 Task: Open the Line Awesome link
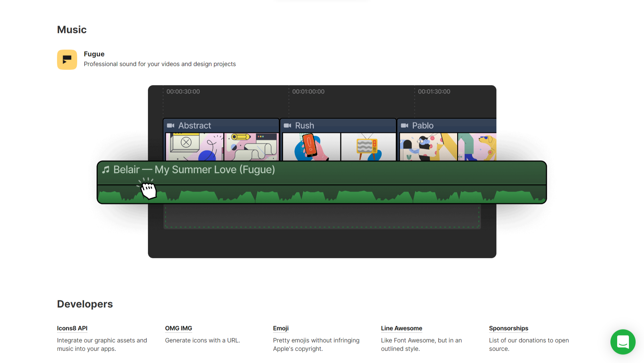(x=401, y=328)
